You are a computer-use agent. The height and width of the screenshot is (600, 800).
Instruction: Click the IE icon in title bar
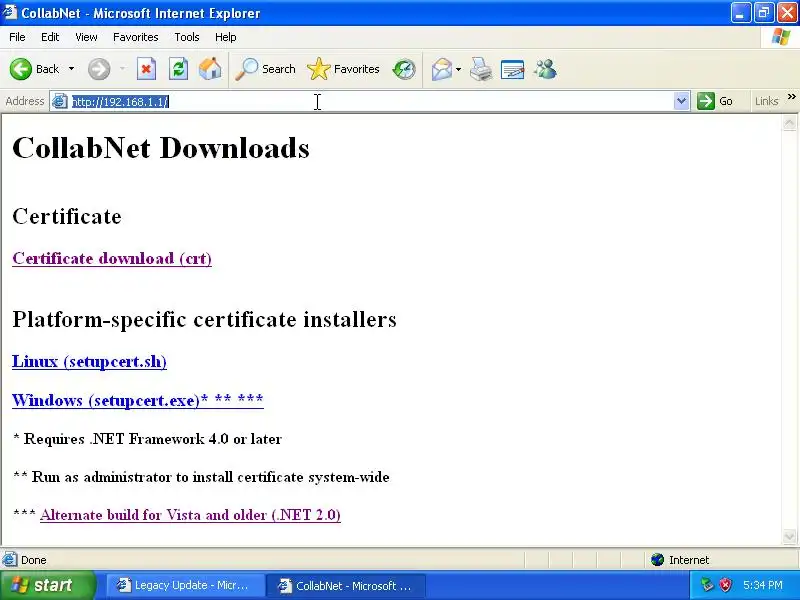10,12
